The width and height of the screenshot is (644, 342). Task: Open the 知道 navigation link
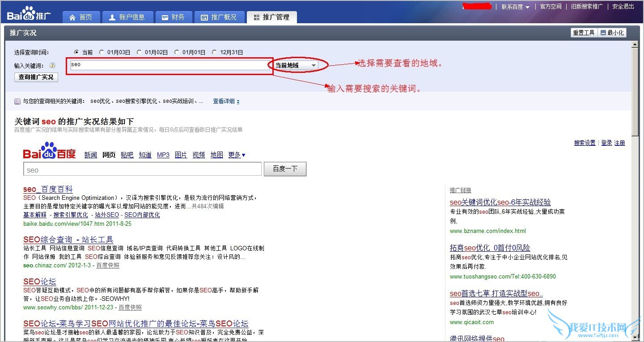(x=145, y=155)
